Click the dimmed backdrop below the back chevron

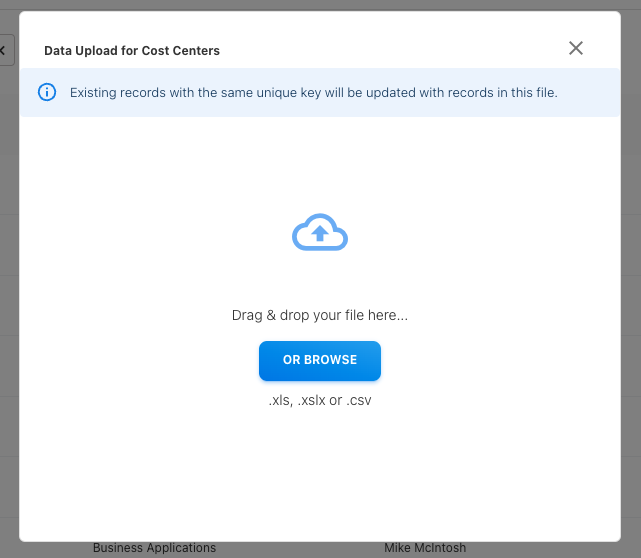(8, 300)
